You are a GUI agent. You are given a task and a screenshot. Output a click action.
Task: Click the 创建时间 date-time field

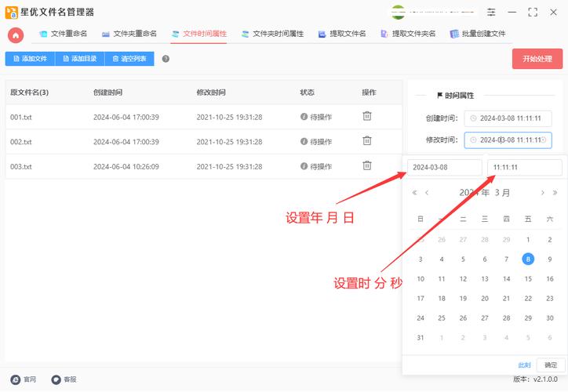coord(508,118)
